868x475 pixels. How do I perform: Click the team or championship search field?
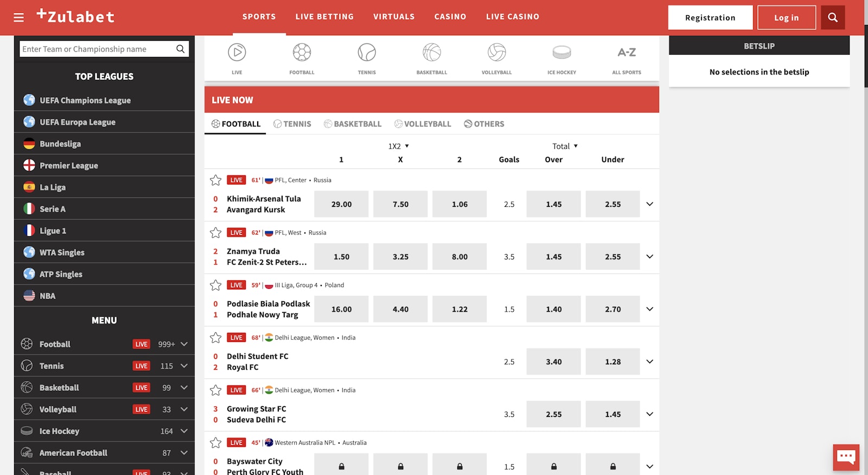click(98, 49)
